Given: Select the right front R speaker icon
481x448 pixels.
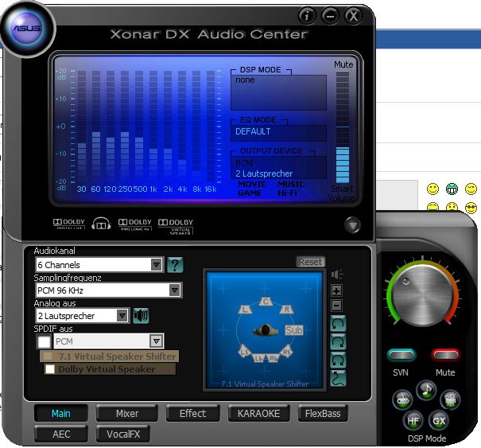Looking at the screenshot, I should coord(286,310).
